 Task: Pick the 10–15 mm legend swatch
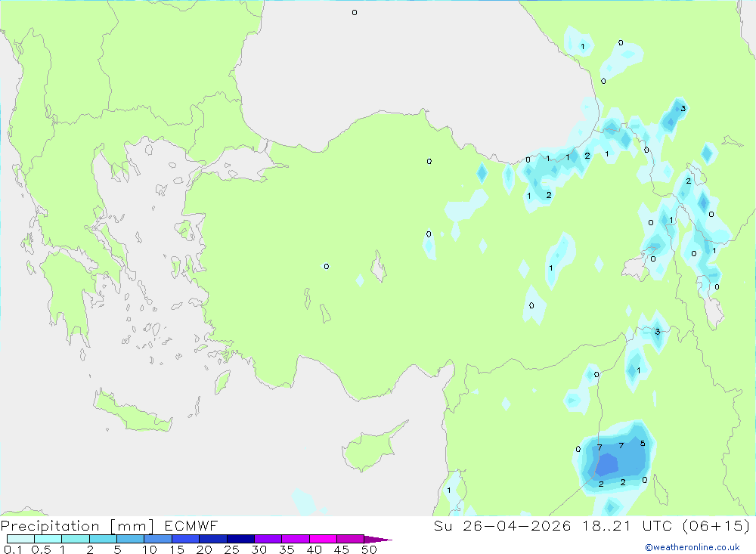point(158,539)
